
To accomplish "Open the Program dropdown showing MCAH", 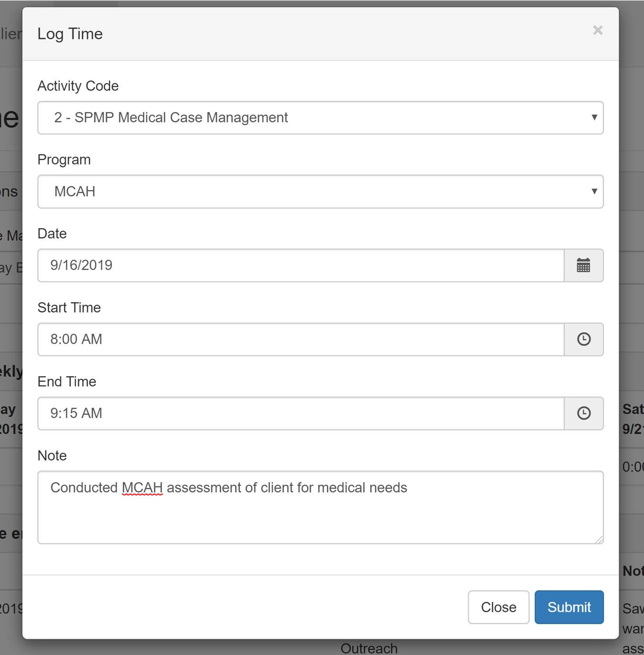I will pyautogui.click(x=320, y=191).
